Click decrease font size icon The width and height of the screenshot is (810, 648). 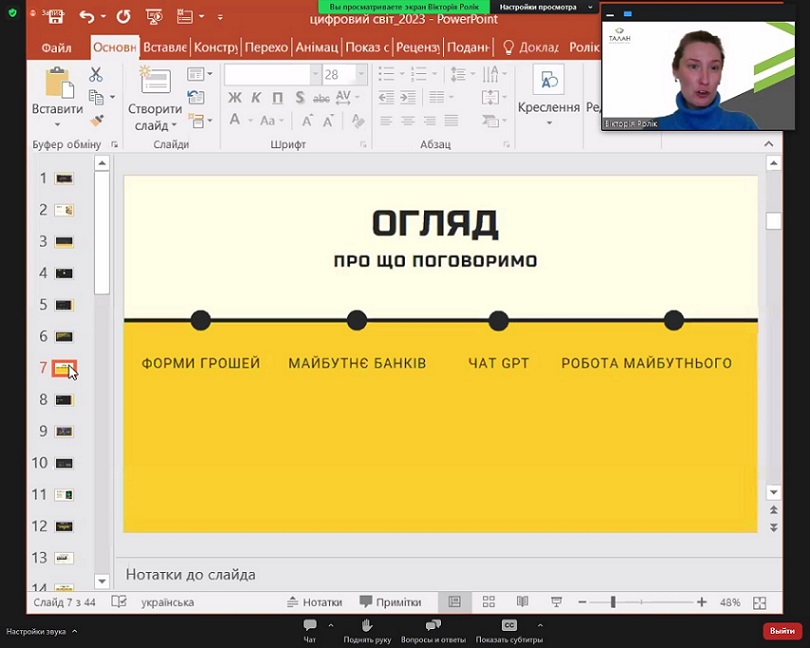pyautogui.click(x=328, y=121)
